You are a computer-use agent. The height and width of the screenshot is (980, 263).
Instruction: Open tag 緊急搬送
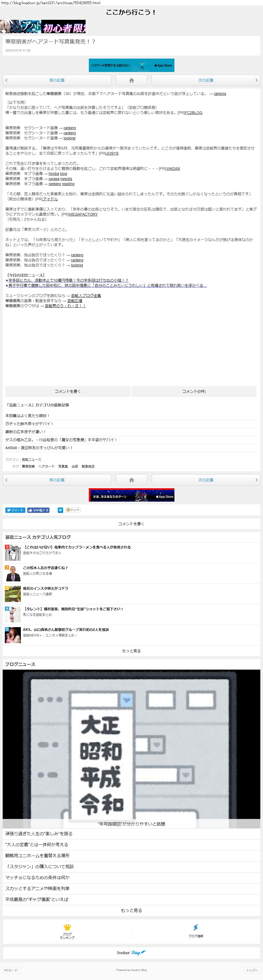[88, 466]
